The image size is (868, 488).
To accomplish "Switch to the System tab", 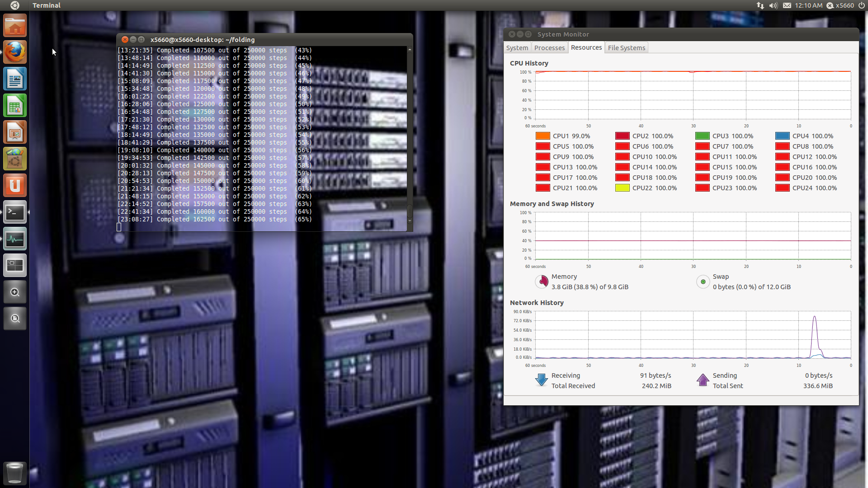I will tap(517, 48).
